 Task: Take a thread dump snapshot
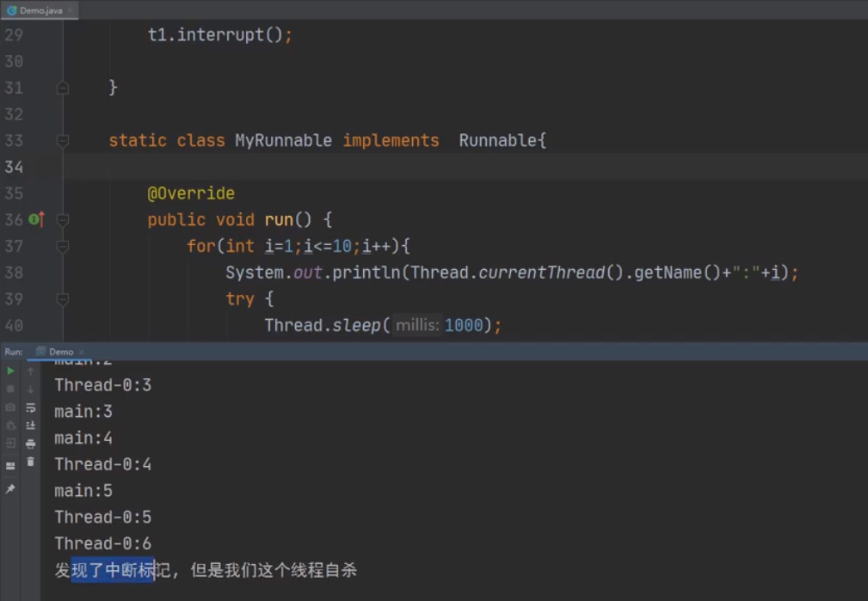[x=10, y=407]
